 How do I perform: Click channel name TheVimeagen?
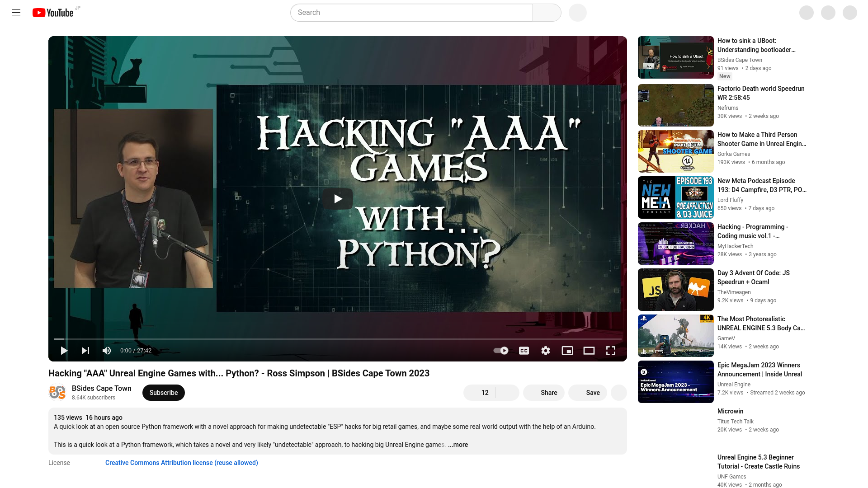[734, 292]
